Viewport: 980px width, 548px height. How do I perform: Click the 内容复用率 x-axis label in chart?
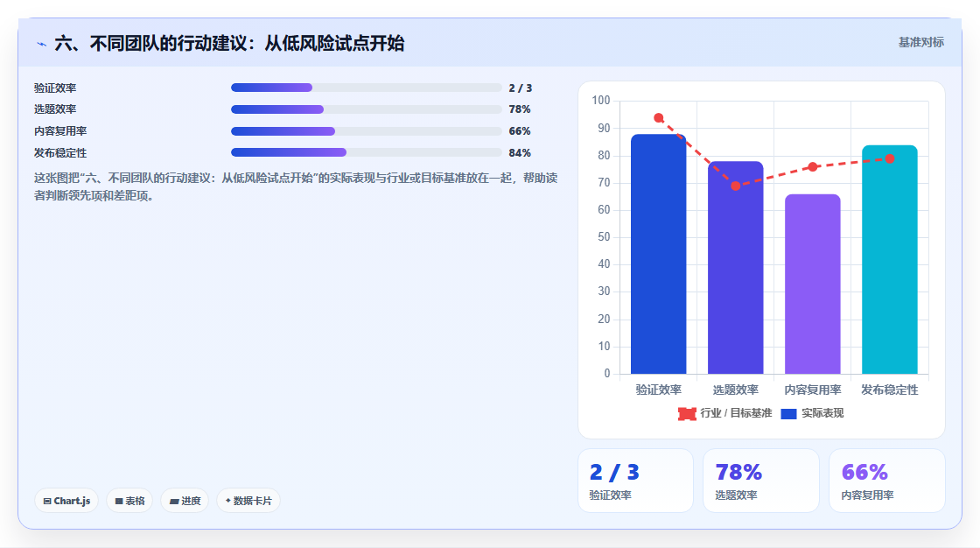point(813,390)
